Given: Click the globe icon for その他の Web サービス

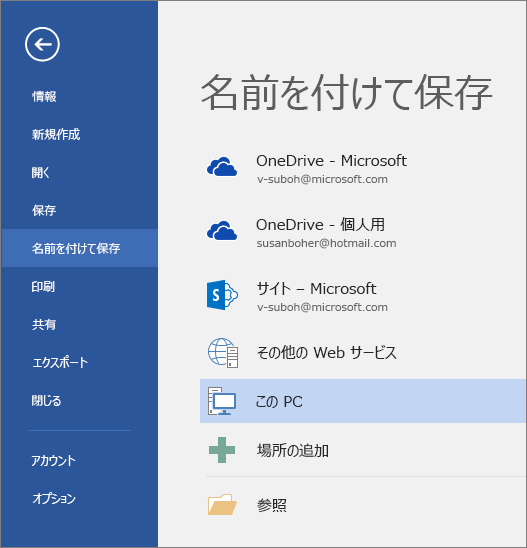Looking at the screenshot, I should [x=223, y=353].
